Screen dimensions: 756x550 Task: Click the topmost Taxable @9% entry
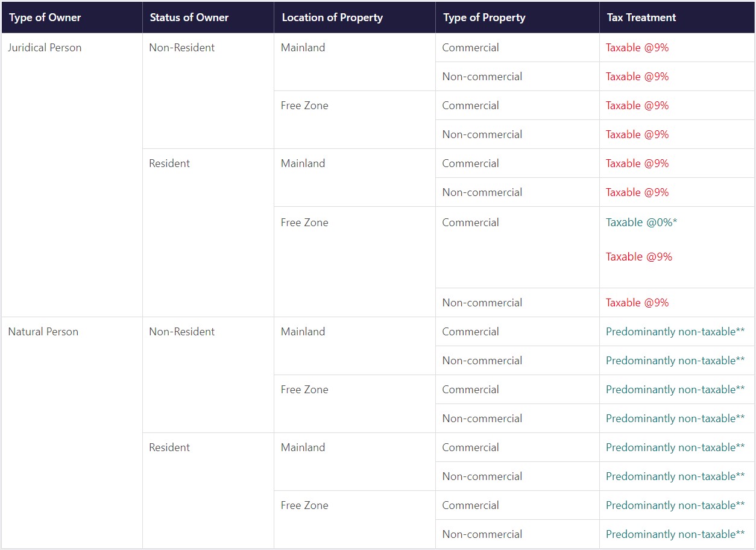tap(637, 48)
